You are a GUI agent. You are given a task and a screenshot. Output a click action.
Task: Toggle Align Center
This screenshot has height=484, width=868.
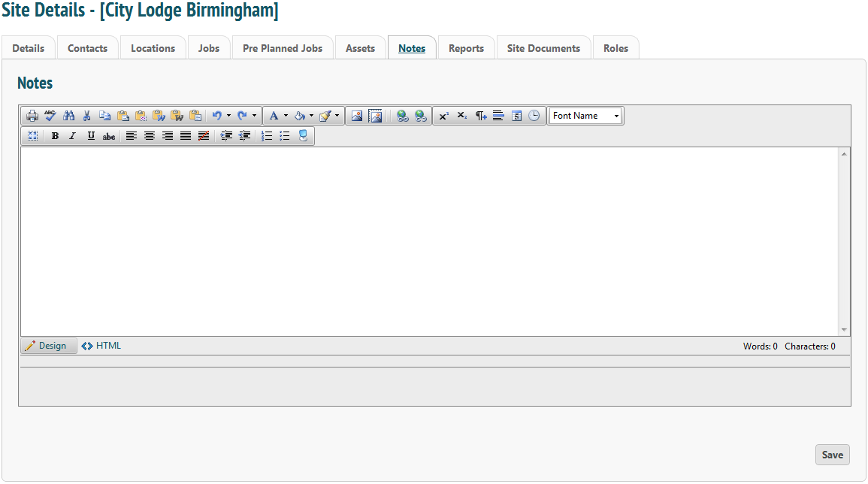(x=150, y=136)
